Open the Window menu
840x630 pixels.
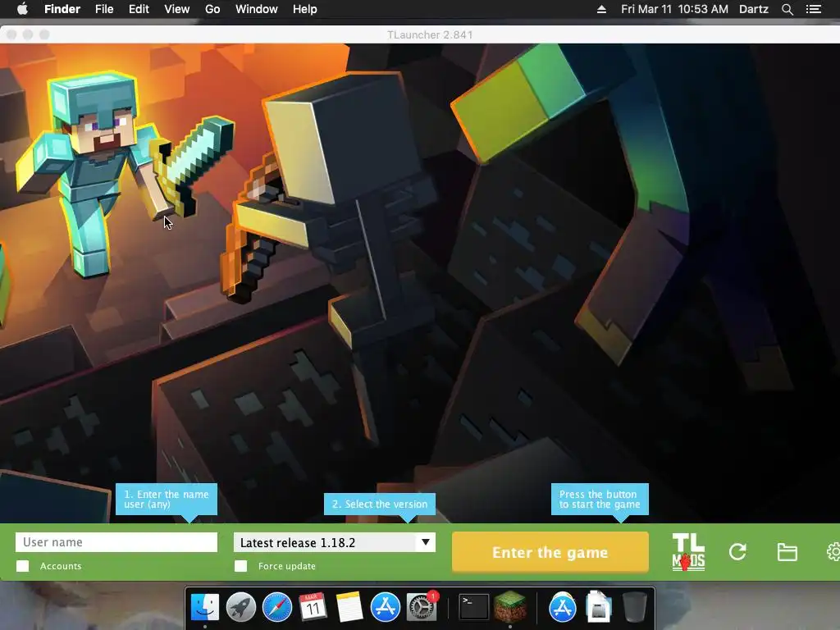click(x=256, y=9)
